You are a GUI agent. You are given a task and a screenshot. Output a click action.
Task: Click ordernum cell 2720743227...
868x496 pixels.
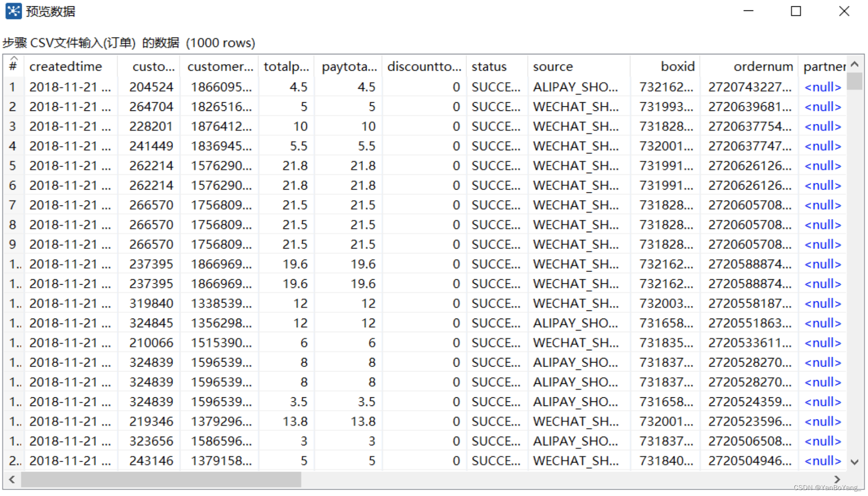coord(750,87)
